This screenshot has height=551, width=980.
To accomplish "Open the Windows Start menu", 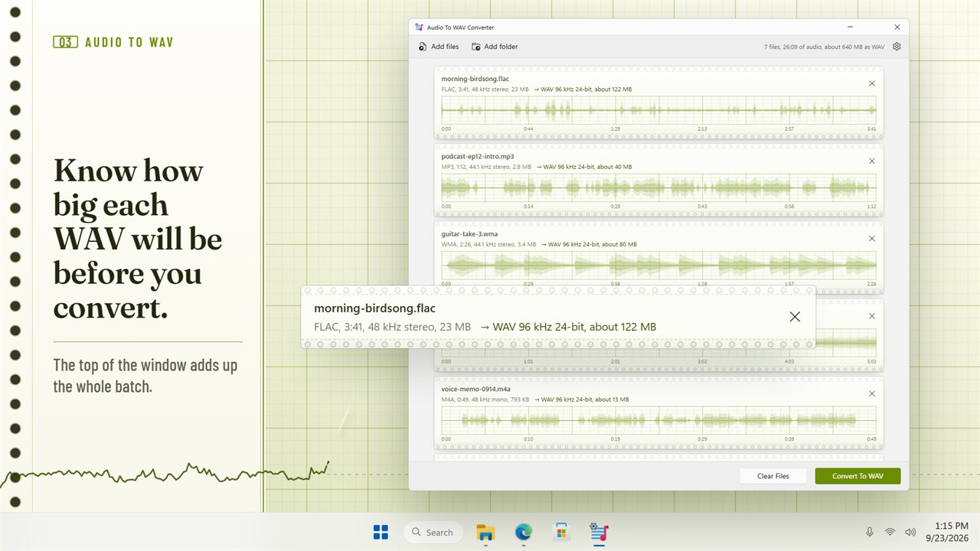I will point(381,532).
